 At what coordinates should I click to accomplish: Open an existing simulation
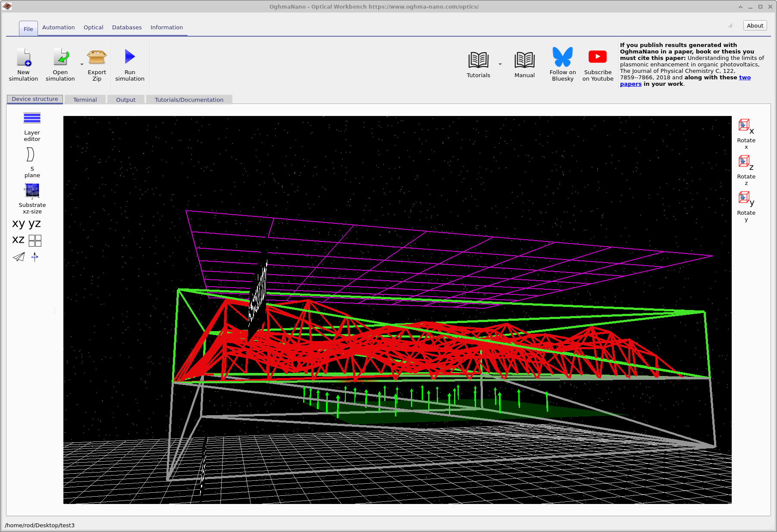[60, 64]
